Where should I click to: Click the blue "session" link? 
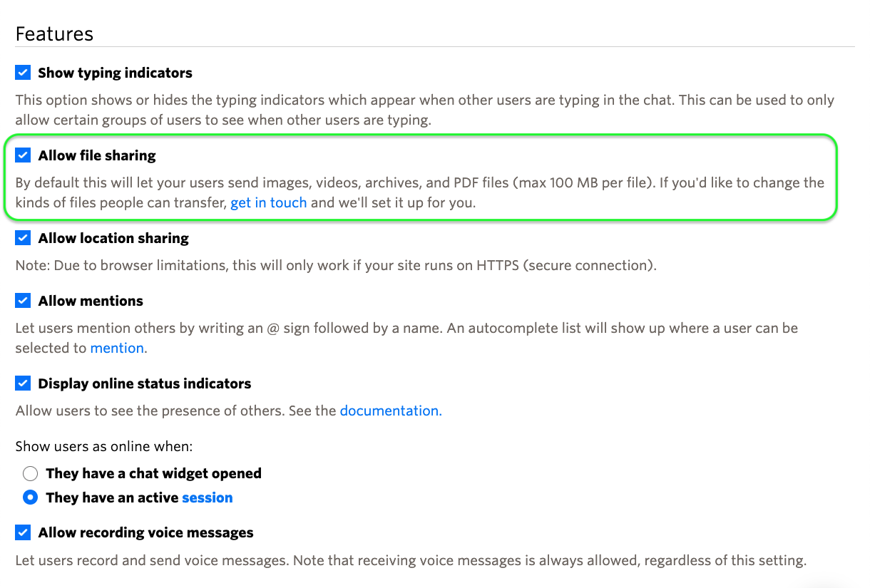pyautogui.click(x=207, y=497)
